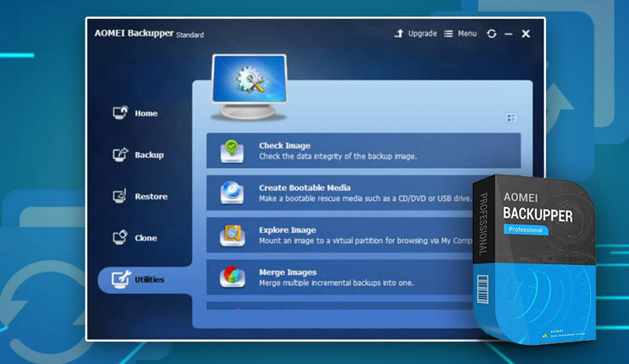Click the Utilities monitor header image

click(x=249, y=87)
